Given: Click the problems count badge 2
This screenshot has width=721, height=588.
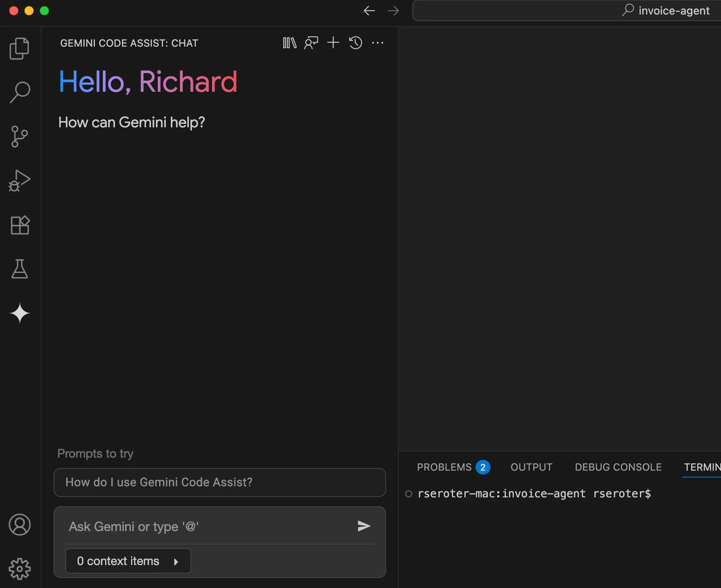Looking at the screenshot, I should tap(483, 467).
